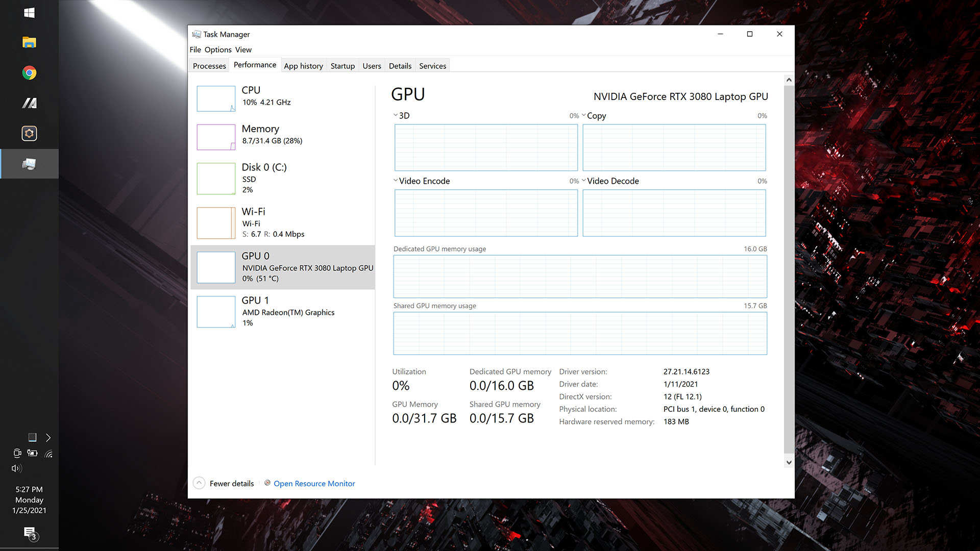Select Disk 0 (C:) in sidebar
This screenshot has height=551, width=980.
(x=283, y=178)
